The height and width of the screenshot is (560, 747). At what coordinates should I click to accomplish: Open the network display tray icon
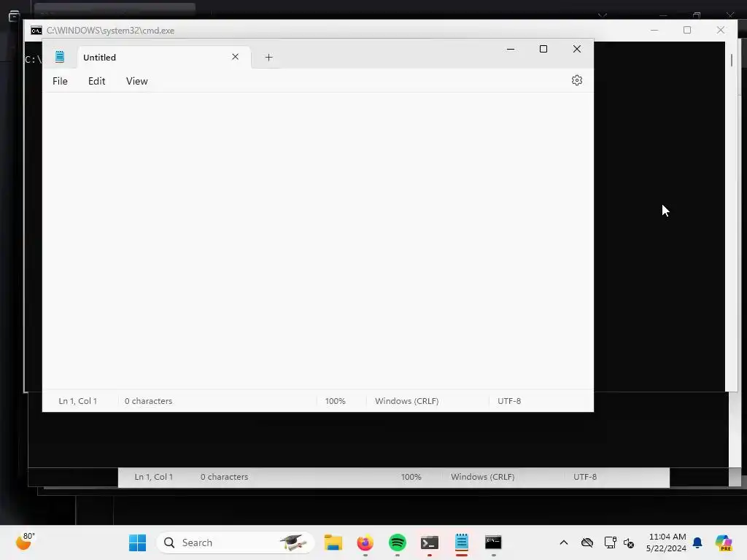(610, 542)
